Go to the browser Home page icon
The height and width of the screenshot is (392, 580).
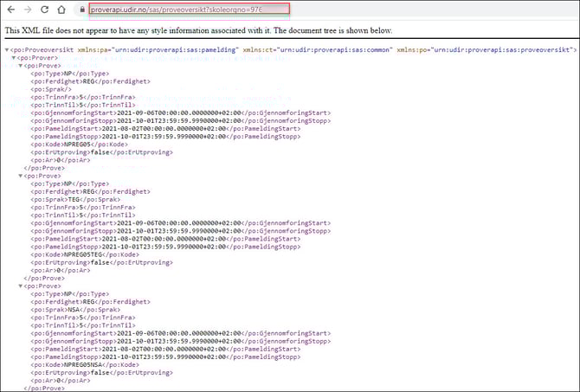click(61, 10)
